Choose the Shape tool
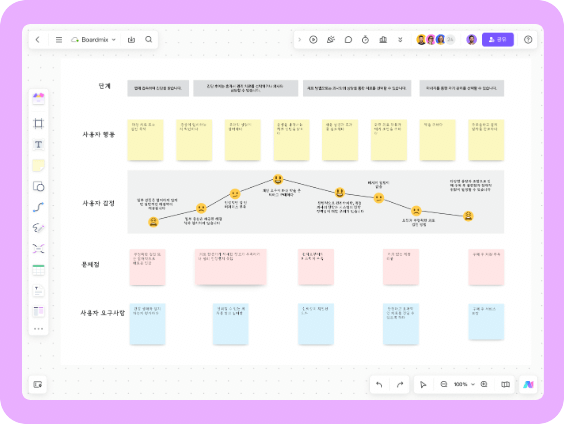 [38, 186]
